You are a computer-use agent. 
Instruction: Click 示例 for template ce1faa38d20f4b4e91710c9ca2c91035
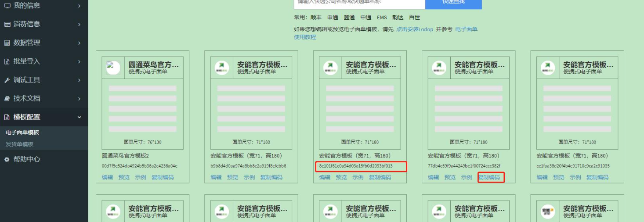point(575,178)
